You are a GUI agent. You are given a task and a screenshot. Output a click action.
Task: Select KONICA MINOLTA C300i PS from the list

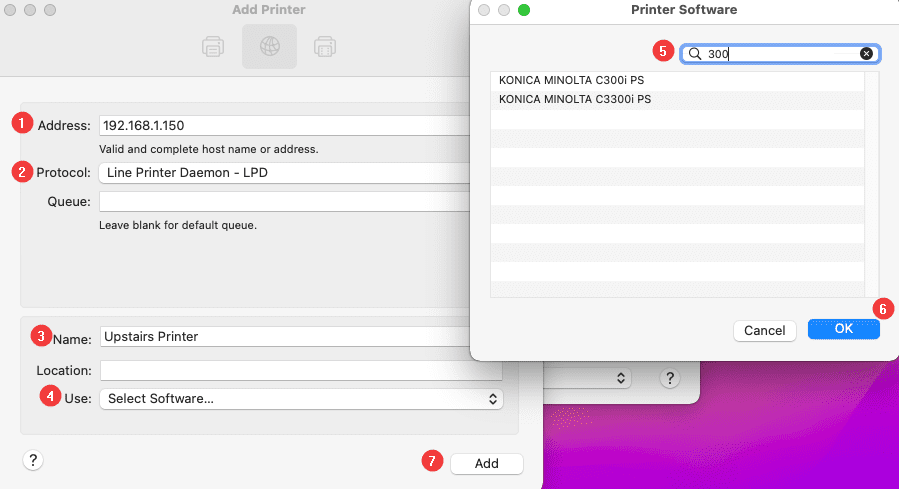571,80
